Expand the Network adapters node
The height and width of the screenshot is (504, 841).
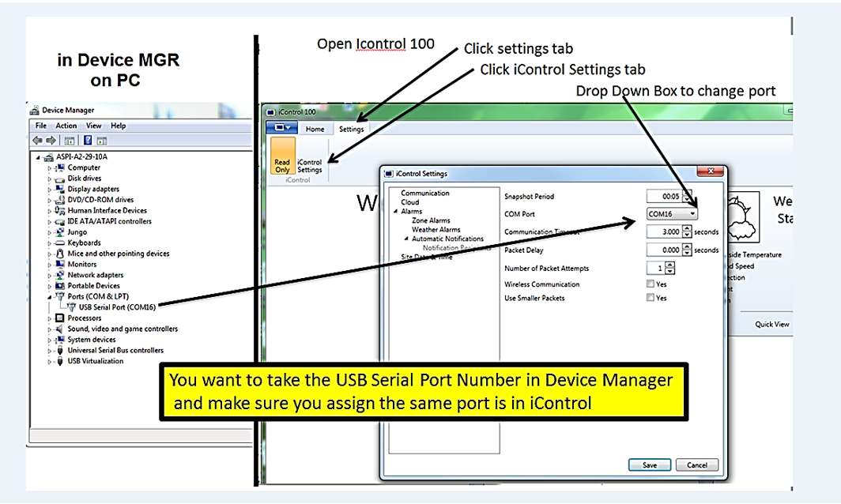pos(49,276)
